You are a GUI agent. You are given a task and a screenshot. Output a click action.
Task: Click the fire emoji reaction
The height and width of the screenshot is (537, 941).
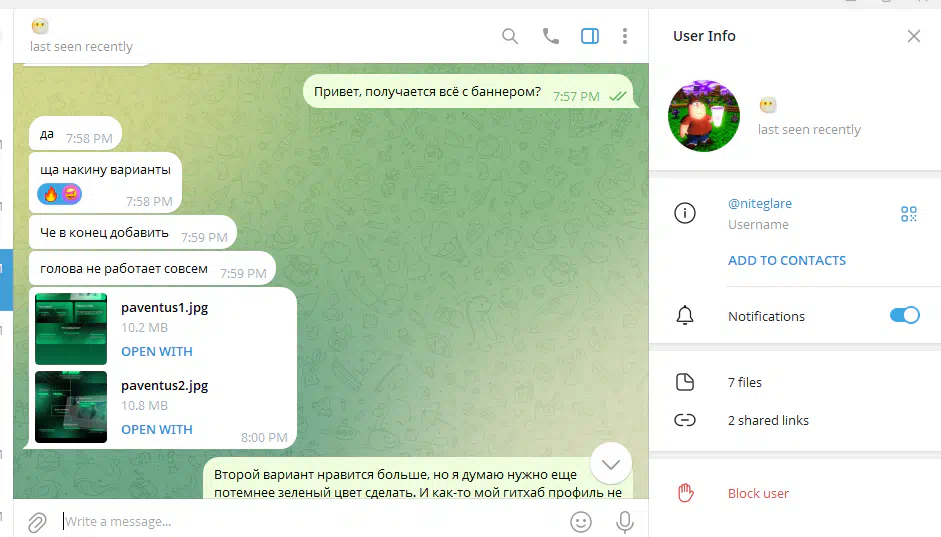point(51,194)
